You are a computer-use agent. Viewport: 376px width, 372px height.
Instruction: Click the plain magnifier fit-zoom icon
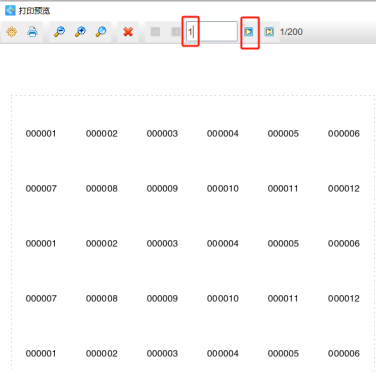click(101, 32)
